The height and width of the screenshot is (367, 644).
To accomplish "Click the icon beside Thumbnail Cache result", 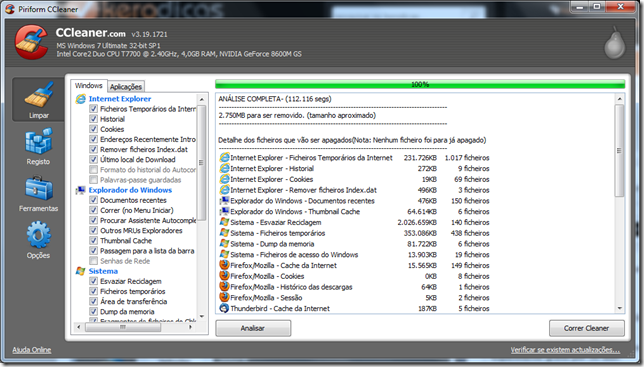I will tap(224, 211).
